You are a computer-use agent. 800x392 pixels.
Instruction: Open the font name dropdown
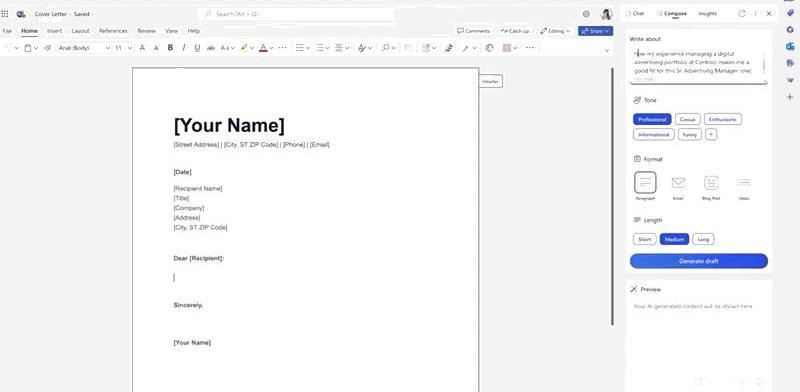coord(84,47)
